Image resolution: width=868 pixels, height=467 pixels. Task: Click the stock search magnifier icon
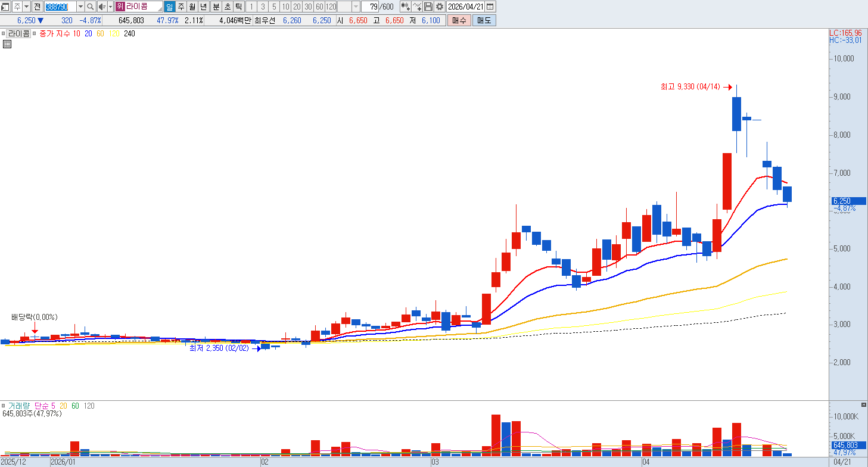[x=91, y=7]
